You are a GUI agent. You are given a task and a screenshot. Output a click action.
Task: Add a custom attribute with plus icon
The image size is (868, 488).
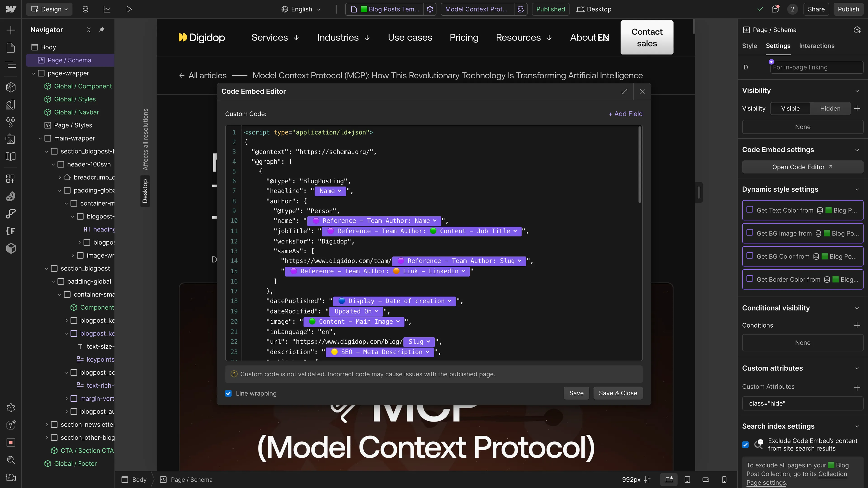(857, 387)
